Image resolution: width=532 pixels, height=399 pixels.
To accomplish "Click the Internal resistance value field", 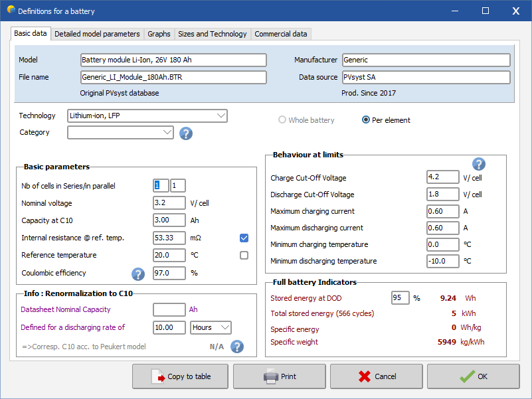I will click(x=169, y=238).
